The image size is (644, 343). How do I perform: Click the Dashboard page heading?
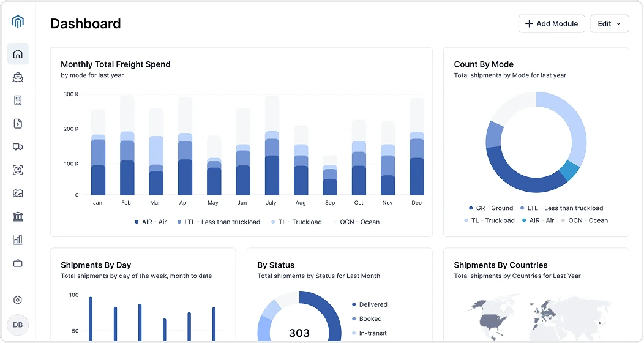click(86, 24)
